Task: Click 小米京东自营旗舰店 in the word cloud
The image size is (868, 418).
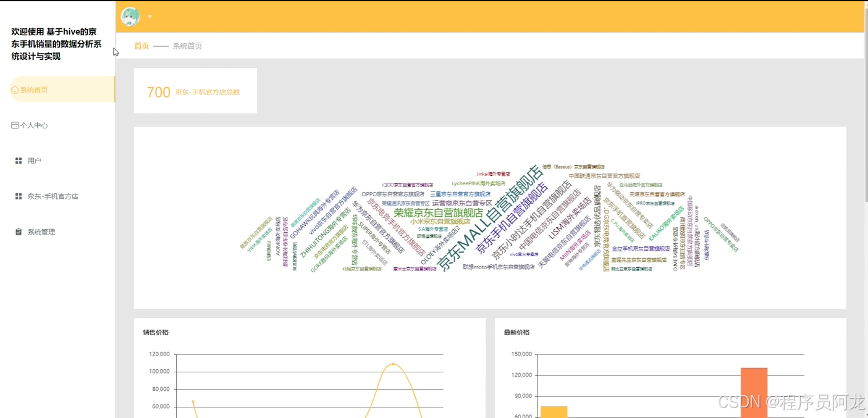Action: [x=440, y=221]
